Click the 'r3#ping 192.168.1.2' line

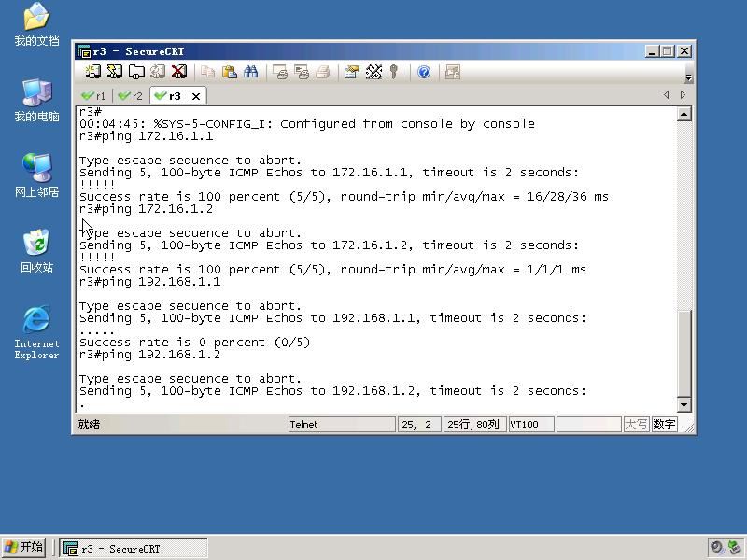[x=150, y=355]
